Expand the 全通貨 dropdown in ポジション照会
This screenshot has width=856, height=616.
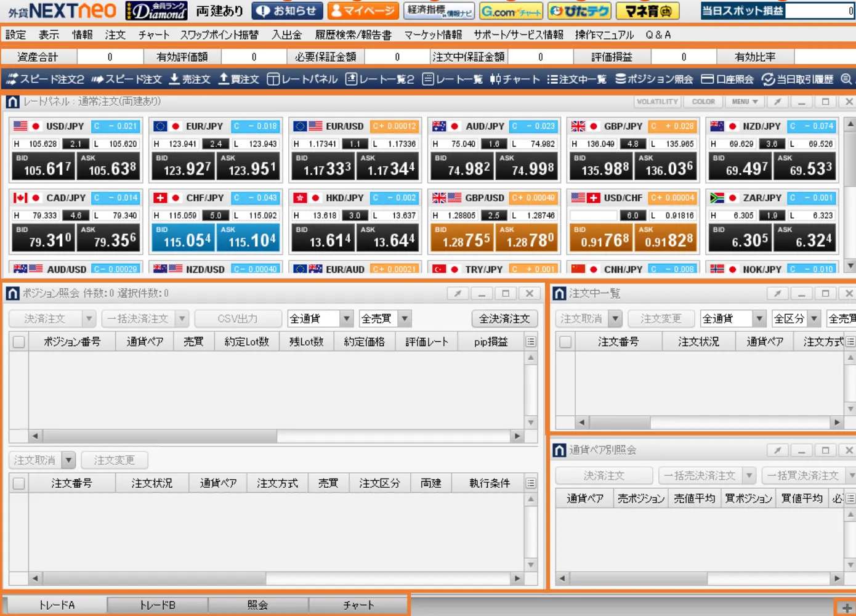[x=347, y=318]
